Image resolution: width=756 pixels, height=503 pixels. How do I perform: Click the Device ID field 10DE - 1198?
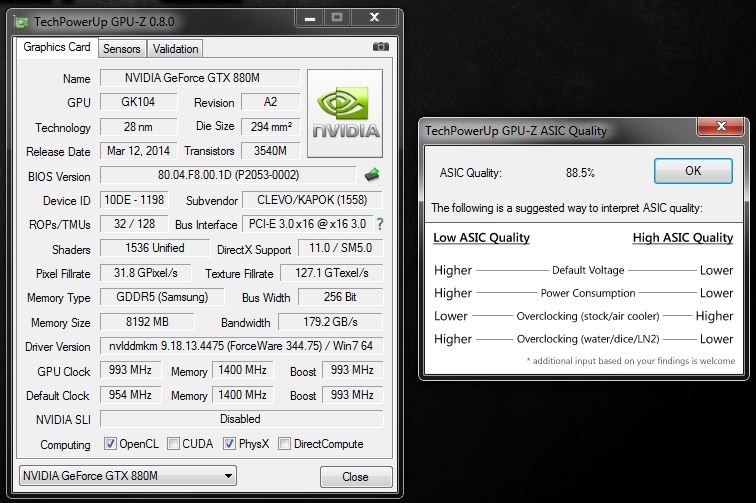click(x=134, y=200)
